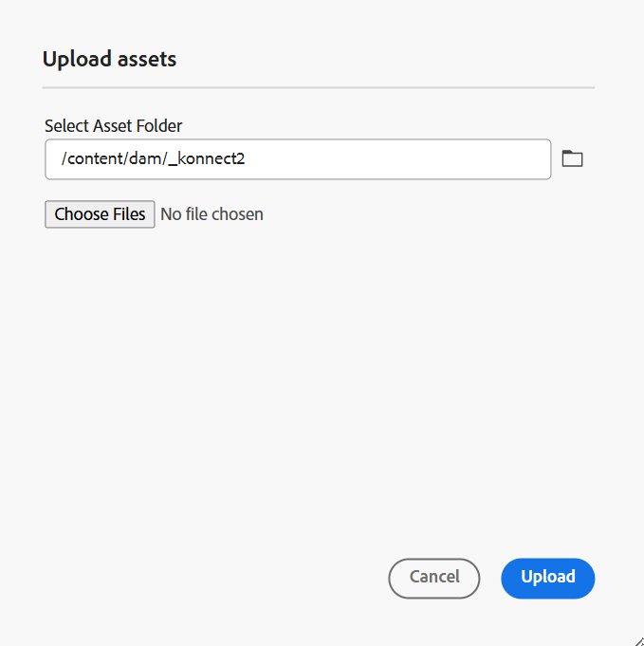
Task: Click the 'Upload assets' dialog heading
Action: coord(110,59)
